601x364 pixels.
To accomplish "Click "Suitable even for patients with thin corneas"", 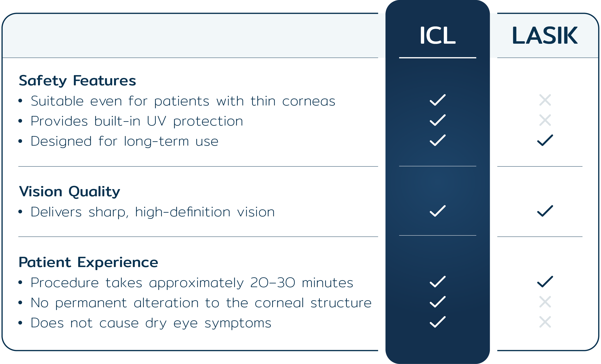I will (x=183, y=101).
